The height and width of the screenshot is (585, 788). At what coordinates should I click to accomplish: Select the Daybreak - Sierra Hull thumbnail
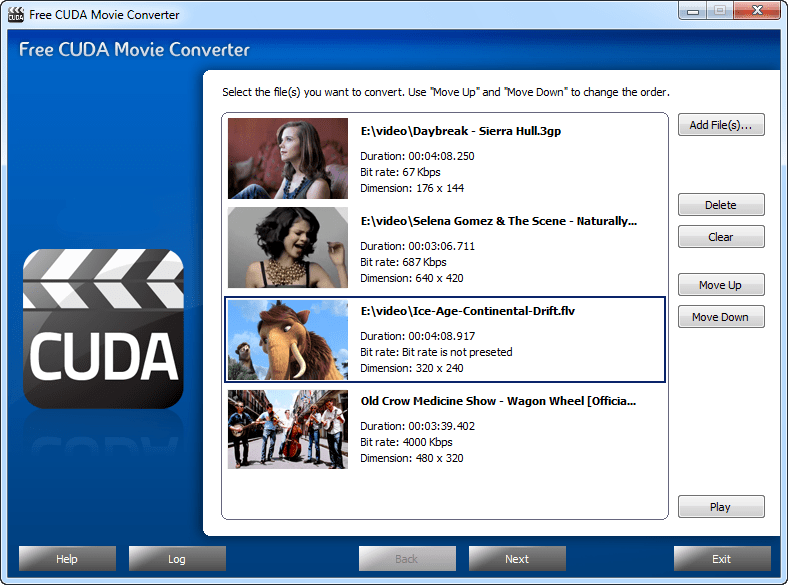coord(288,158)
